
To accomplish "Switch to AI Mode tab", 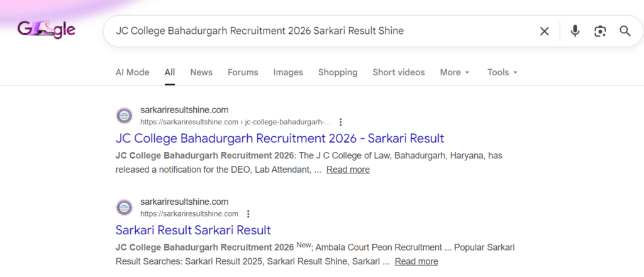I will pos(132,72).
